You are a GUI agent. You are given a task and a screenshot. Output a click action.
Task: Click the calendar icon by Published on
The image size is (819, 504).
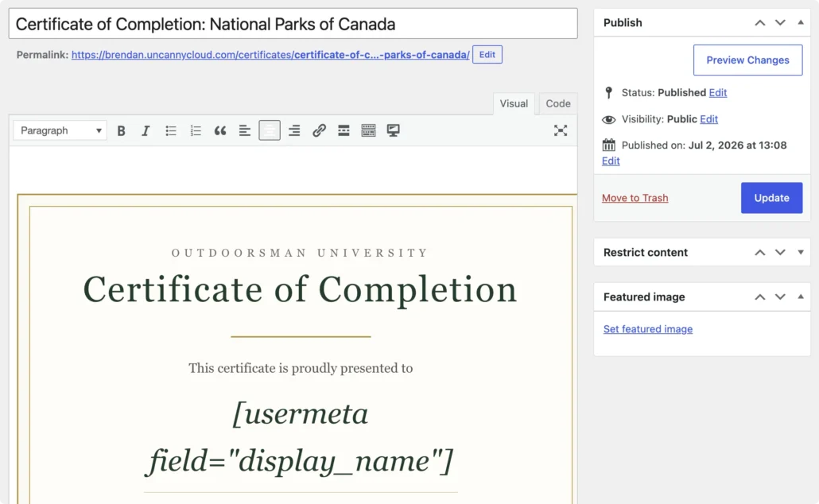coord(608,145)
